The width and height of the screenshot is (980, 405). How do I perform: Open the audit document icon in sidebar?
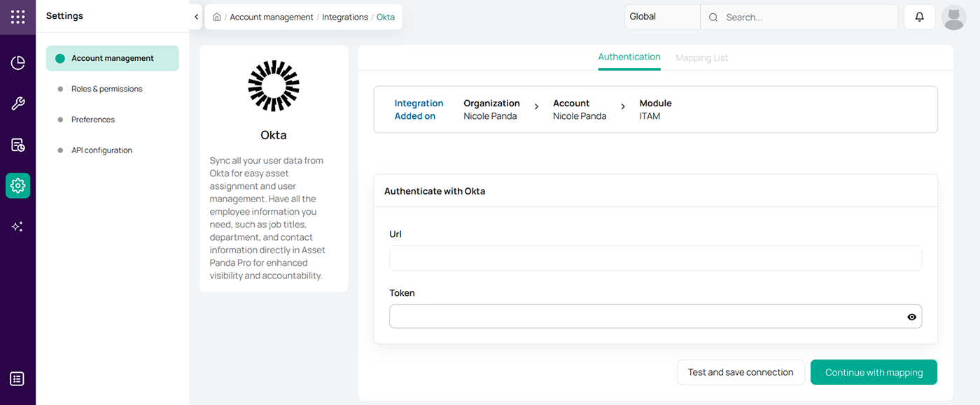(x=17, y=144)
